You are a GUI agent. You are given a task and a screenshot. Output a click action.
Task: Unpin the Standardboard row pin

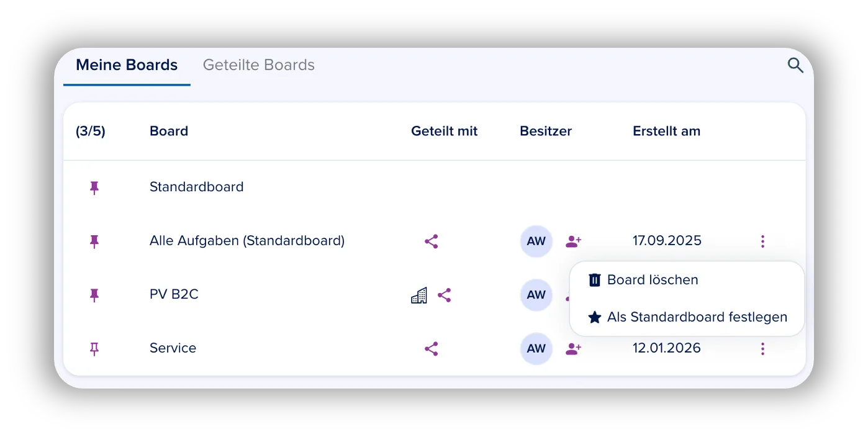coord(94,187)
